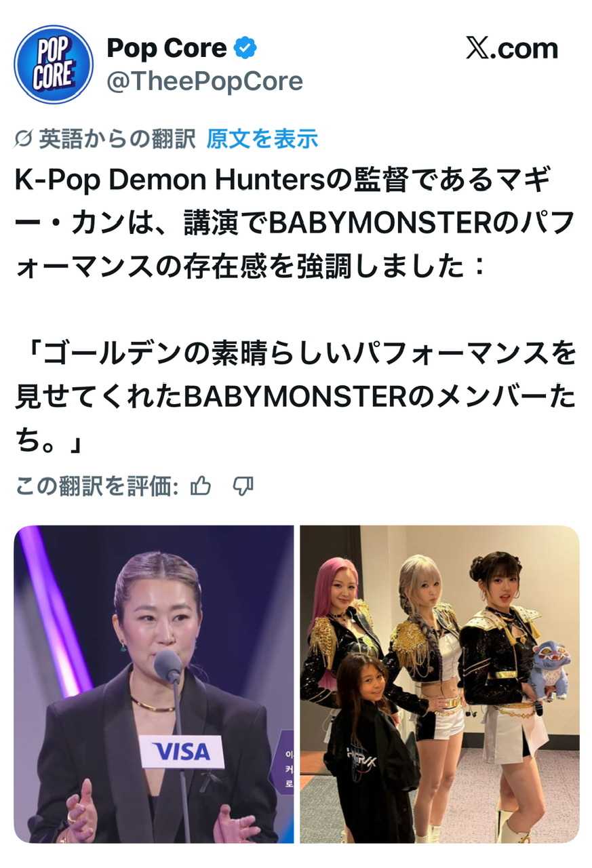Image resolution: width=592 pixels, height=868 pixels.
Task: Click the X.com logo
Action: coord(512,49)
